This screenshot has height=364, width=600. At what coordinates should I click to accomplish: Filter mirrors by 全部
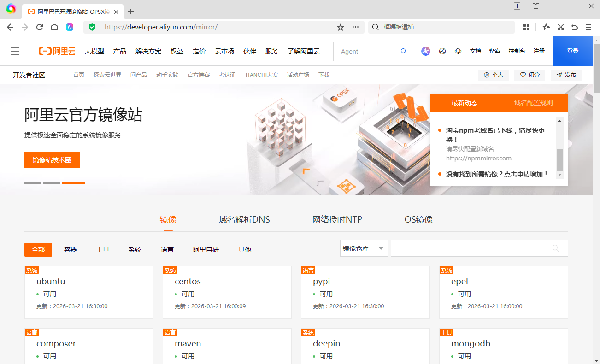click(38, 250)
